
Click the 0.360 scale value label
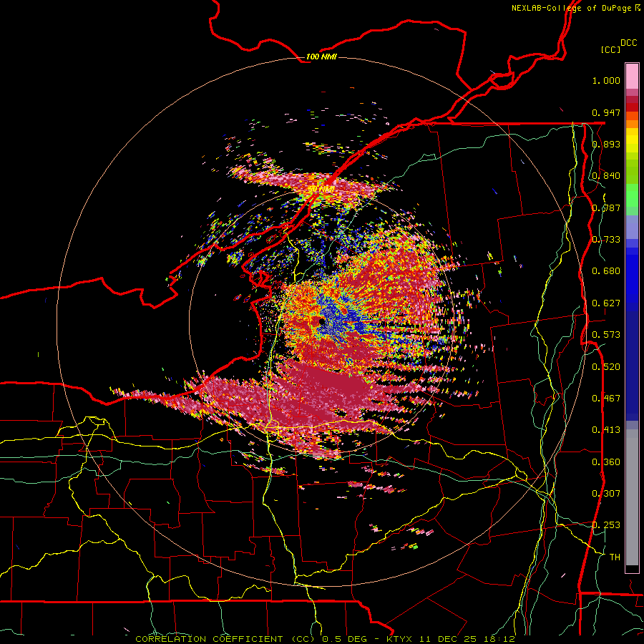pyautogui.click(x=606, y=462)
